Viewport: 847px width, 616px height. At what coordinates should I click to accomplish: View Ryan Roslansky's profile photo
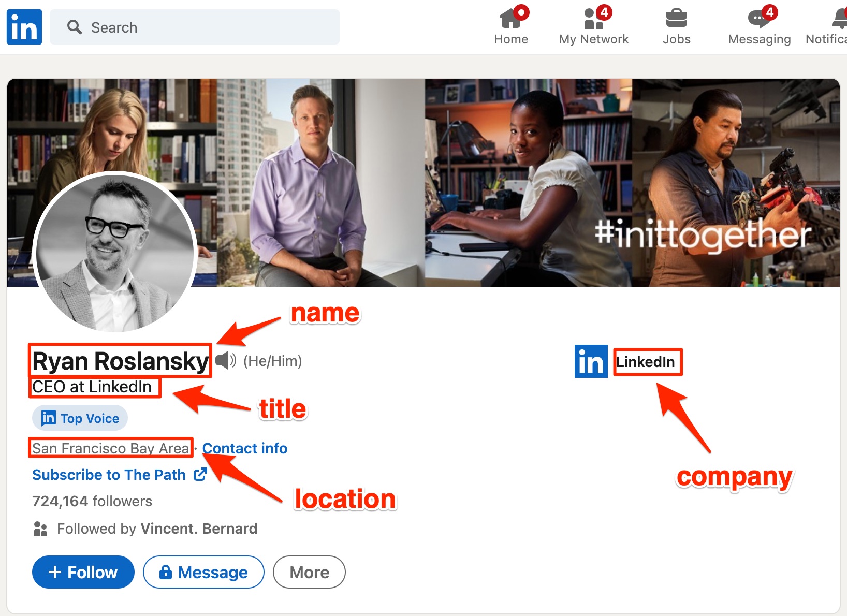[x=115, y=252]
